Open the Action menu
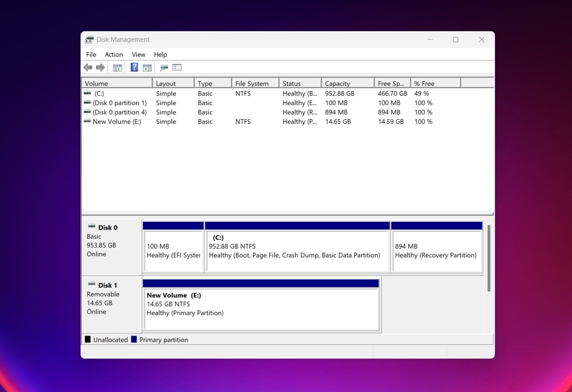The image size is (572, 392). click(x=114, y=55)
